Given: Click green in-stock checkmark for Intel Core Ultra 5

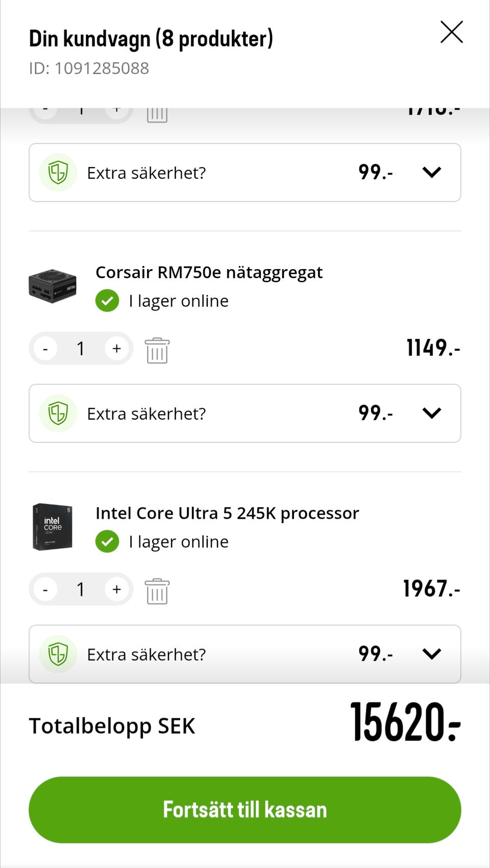Looking at the screenshot, I should 107,542.
